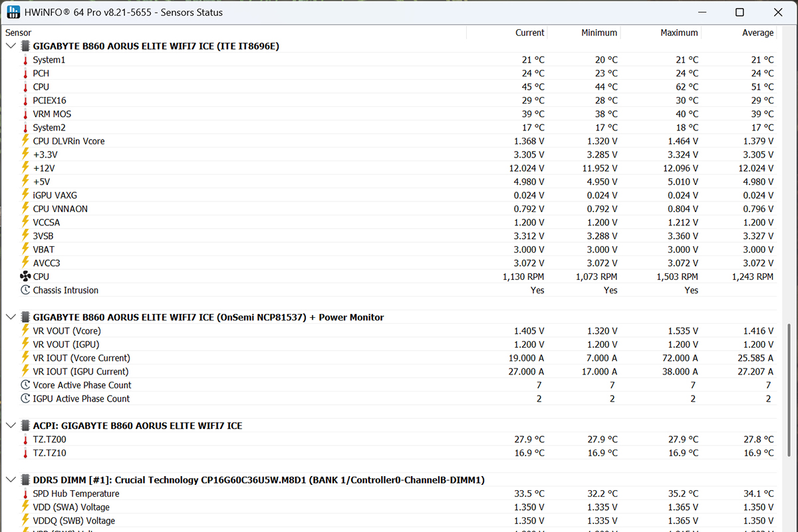
Task: Click the lightning icon beside +5V
Action: [x=25, y=181]
